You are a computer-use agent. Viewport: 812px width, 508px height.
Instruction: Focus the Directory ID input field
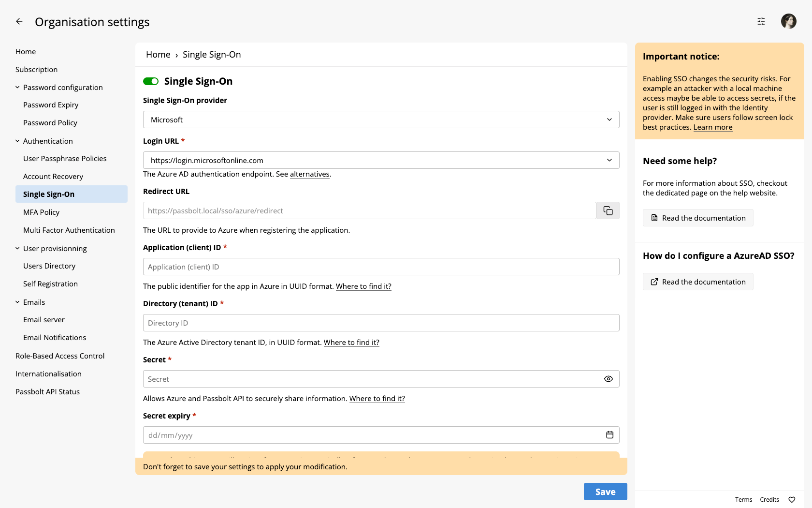(x=381, y=323)
